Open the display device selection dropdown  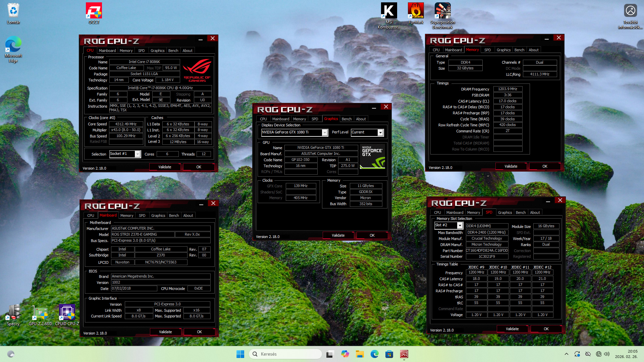point(325,132)
